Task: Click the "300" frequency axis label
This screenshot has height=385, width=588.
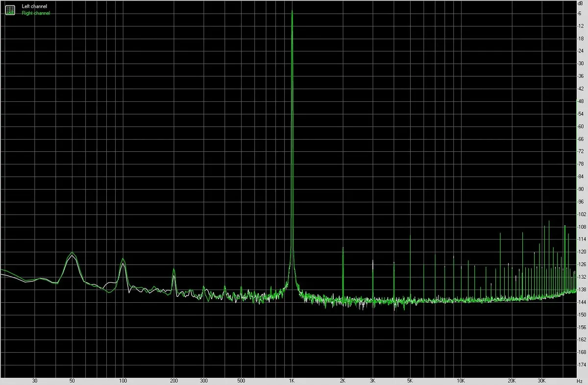Action: coord(203,381)
